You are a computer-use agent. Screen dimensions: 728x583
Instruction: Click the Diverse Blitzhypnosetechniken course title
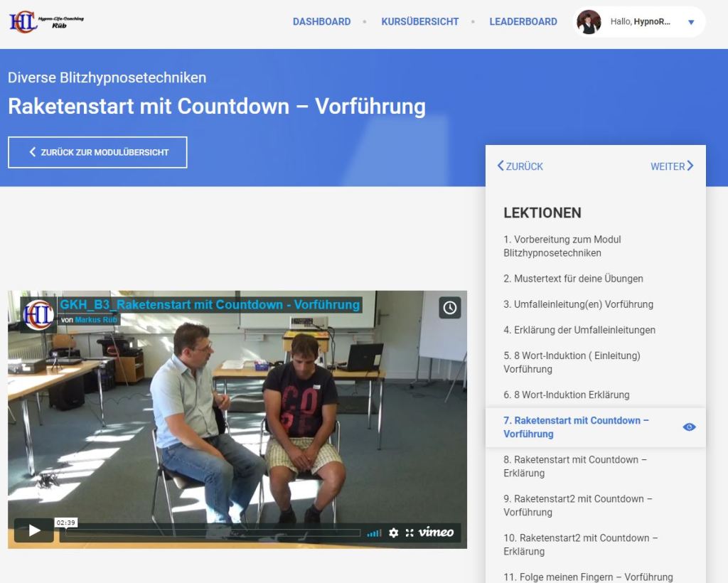[107, 77]
